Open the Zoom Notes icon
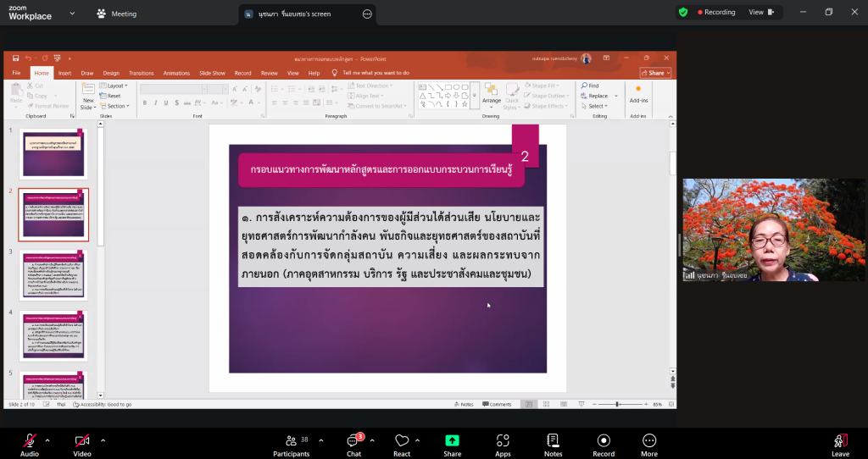This screenshot has height=459, width=868. pyautogui.click(x=553, y=441)
